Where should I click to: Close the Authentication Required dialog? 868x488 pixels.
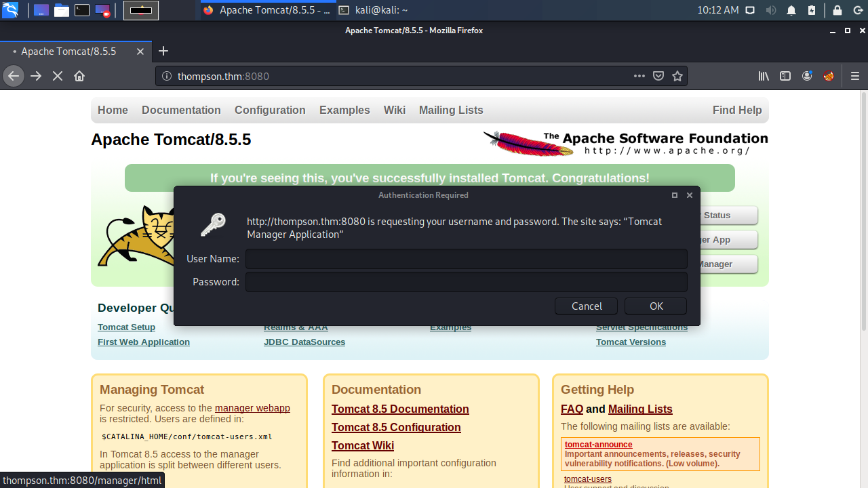[690, 195]
